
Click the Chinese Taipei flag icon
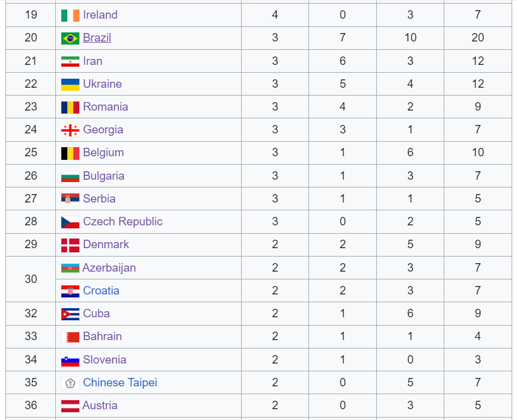point(70,383)
